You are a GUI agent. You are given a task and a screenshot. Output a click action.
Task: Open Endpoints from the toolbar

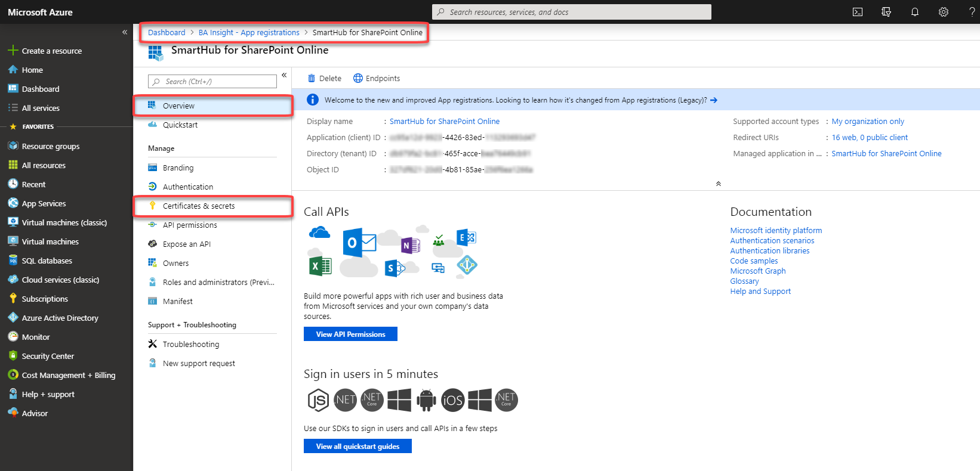pos(377,78)
